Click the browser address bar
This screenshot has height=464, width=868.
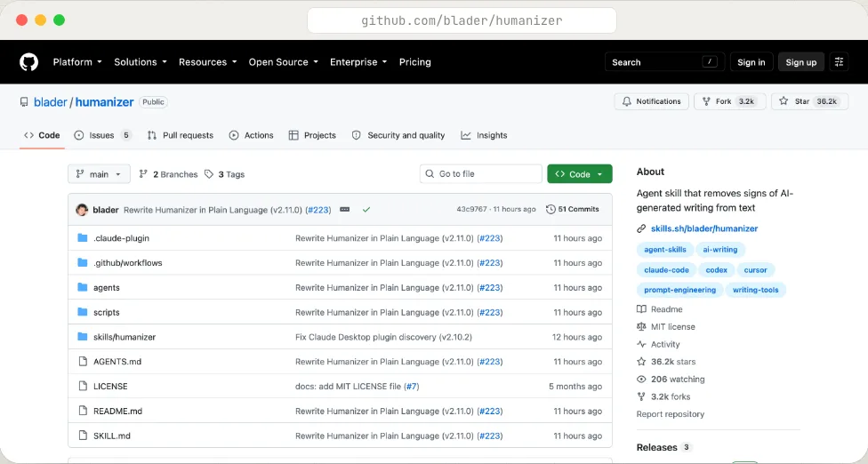[462, 20]
